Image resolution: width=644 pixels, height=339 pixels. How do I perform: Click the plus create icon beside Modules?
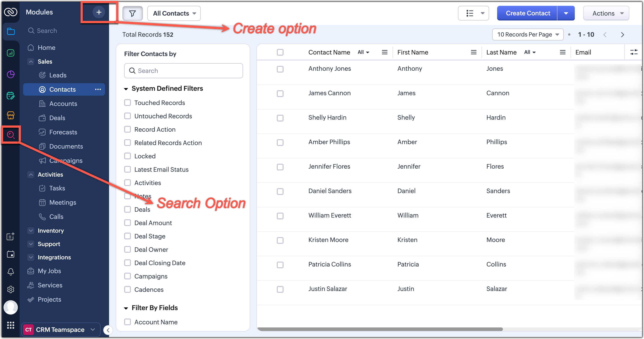coord(99,12)
